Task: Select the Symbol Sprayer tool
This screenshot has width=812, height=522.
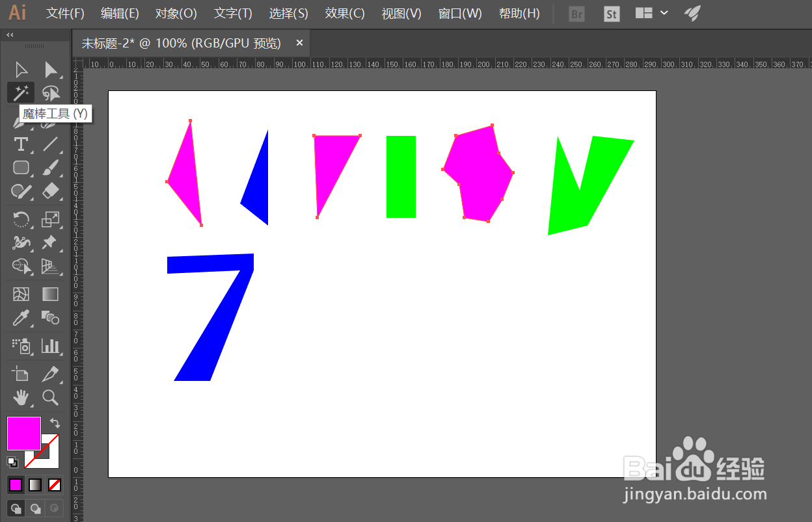Action: pyautogui.click(x=21, y=346)
